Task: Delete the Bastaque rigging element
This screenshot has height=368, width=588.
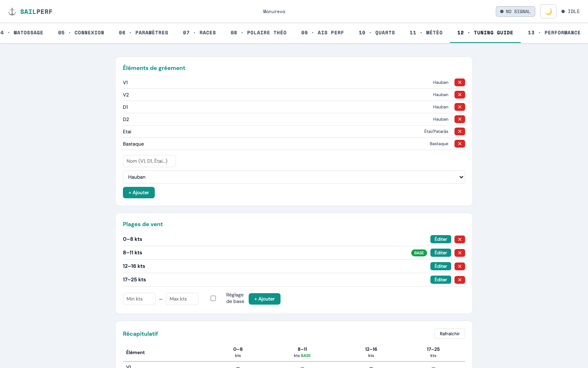Action: click(x=460, y=144)
